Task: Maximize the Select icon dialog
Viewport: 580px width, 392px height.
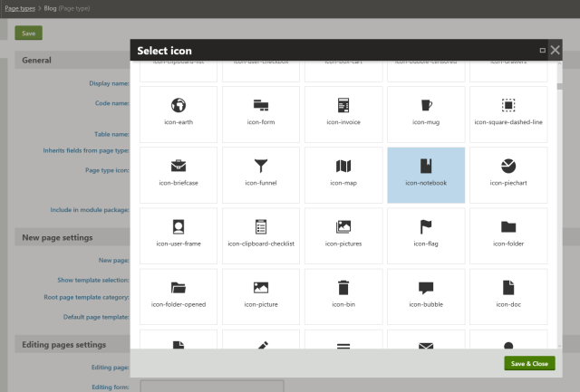Action: 542,51
